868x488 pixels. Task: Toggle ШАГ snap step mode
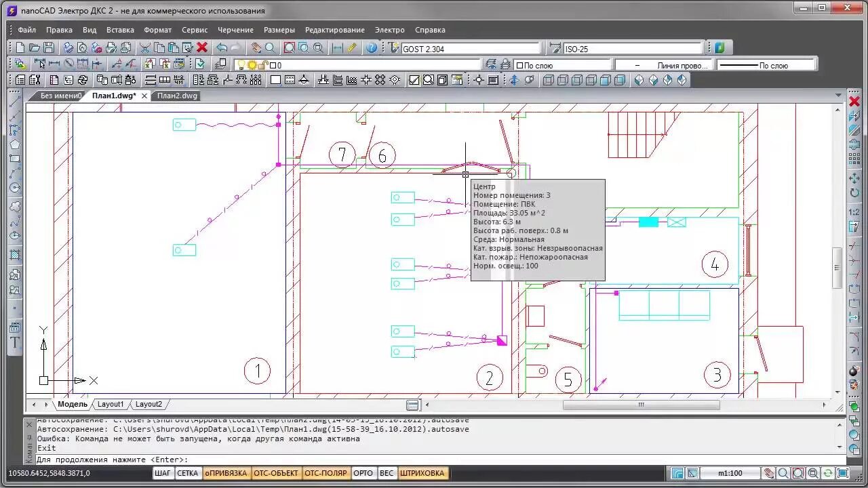pos(163,473)
